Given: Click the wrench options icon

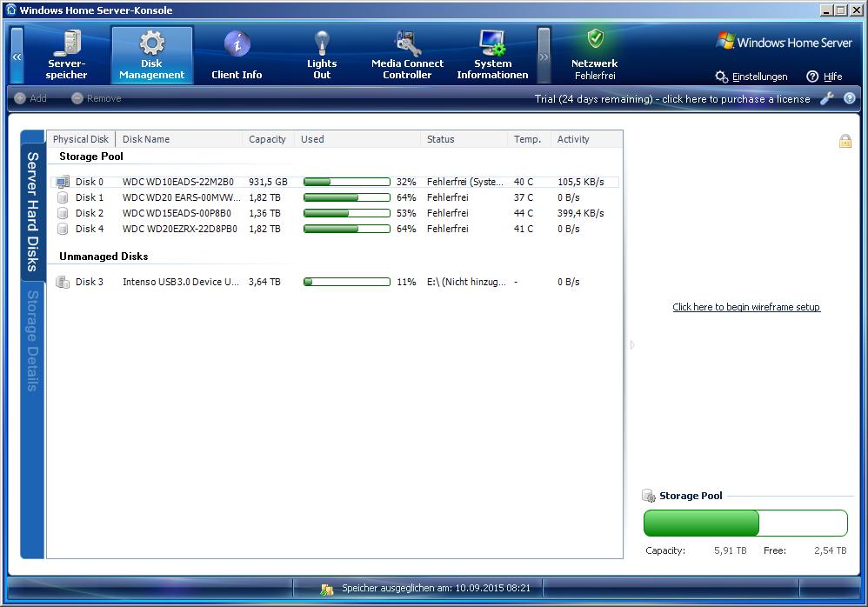Looking at the screenshot, I should point(827,98).
